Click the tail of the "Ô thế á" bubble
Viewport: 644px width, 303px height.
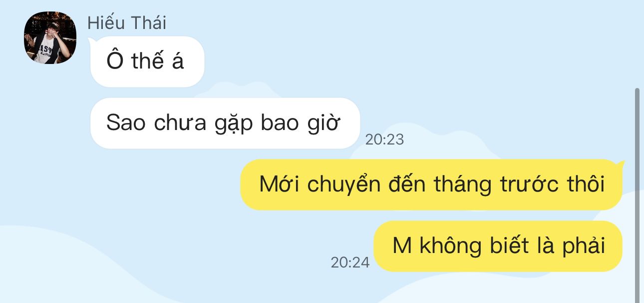pyautogui.click(x=92, y=39)
